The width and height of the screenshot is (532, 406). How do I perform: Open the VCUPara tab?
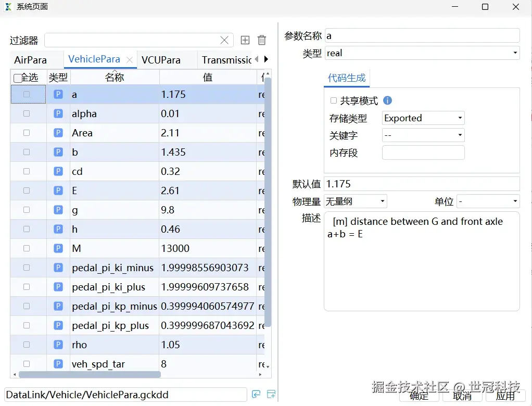[x=162, y=59]
